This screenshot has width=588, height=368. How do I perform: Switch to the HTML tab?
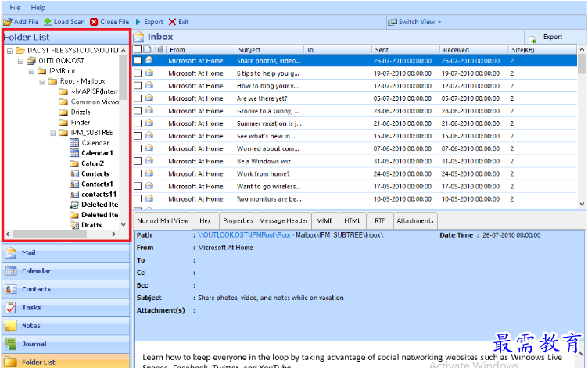pyautogui.click(x=352, y=221)
